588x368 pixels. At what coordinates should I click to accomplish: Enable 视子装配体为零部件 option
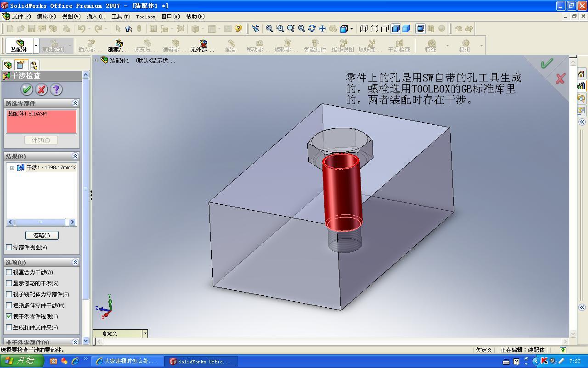[9, 294]
